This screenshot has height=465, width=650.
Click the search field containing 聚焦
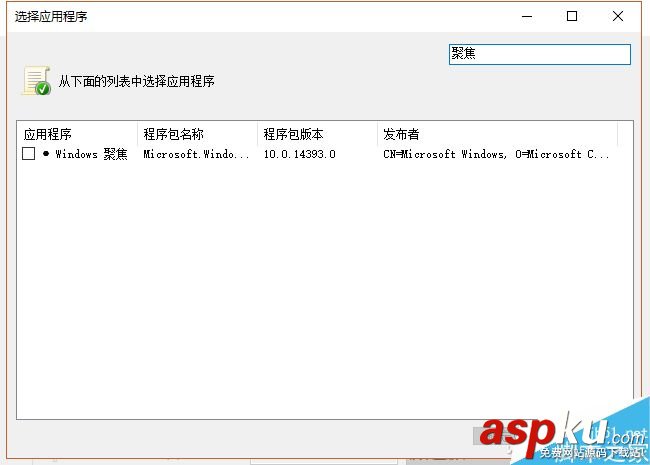point(540,54)
